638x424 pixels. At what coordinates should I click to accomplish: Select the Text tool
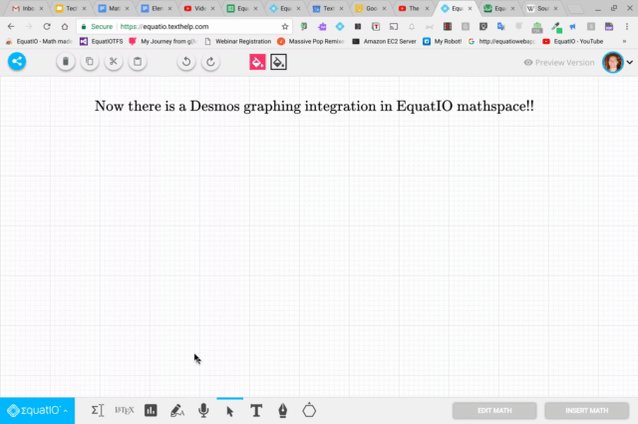256,411
